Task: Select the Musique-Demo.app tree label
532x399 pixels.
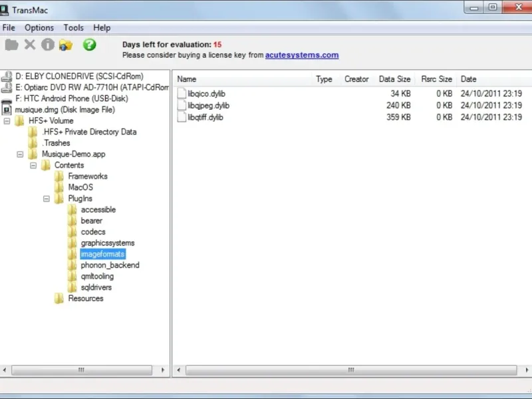Action: 74,154
